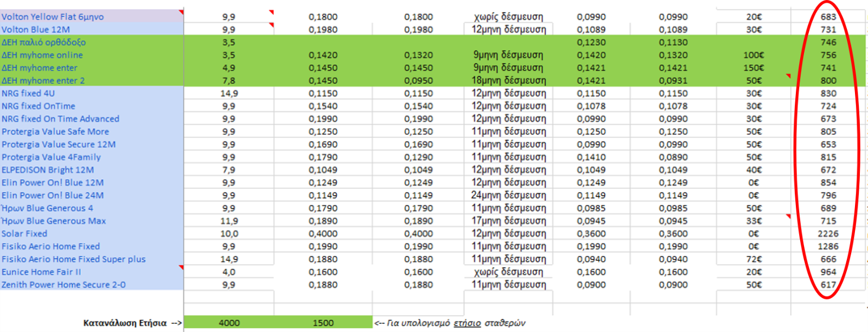Screen dimensions: 868x332
Task: Click Elin Power On! Blue 24M cell
Action: click(x=92, y=195)
